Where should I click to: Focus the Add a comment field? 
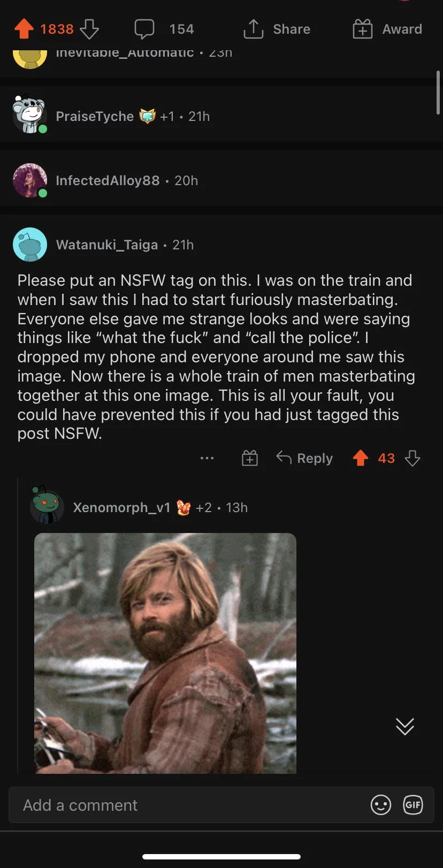[187, 805]
